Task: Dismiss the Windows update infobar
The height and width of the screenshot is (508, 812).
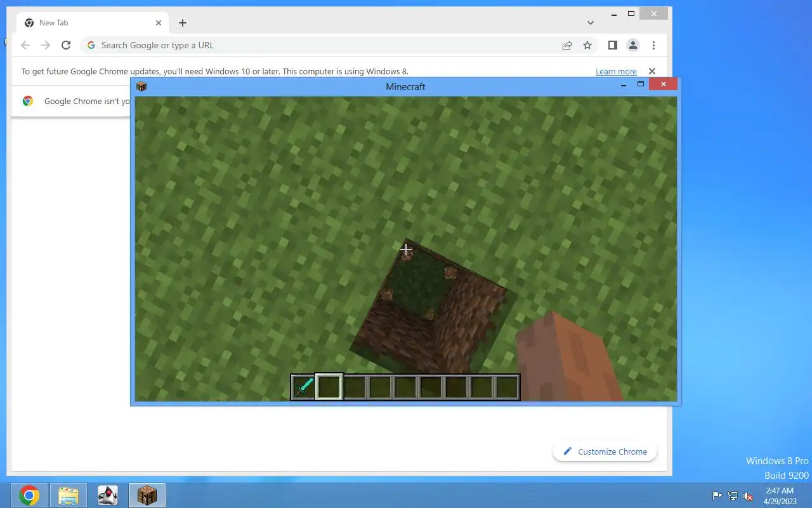Action: coord(652,71)
